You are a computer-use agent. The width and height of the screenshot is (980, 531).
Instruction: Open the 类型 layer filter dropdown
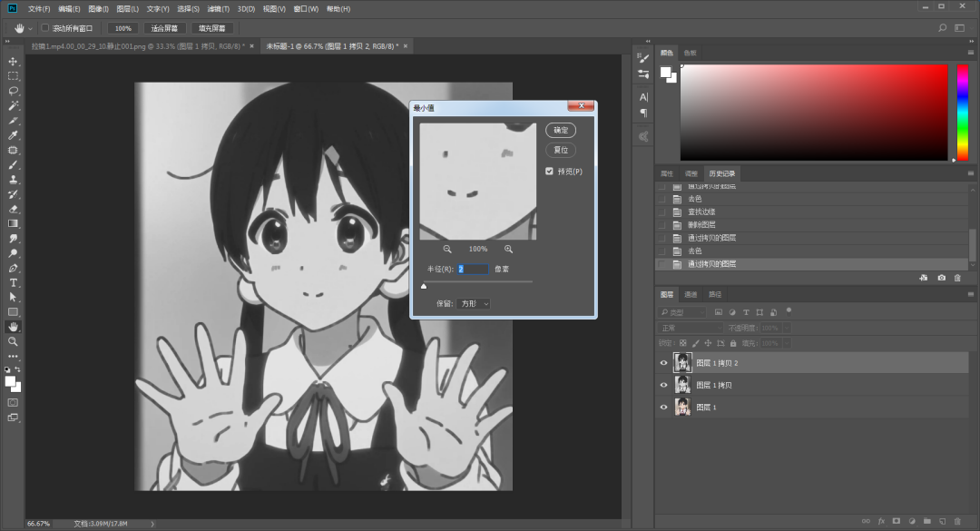682,312
